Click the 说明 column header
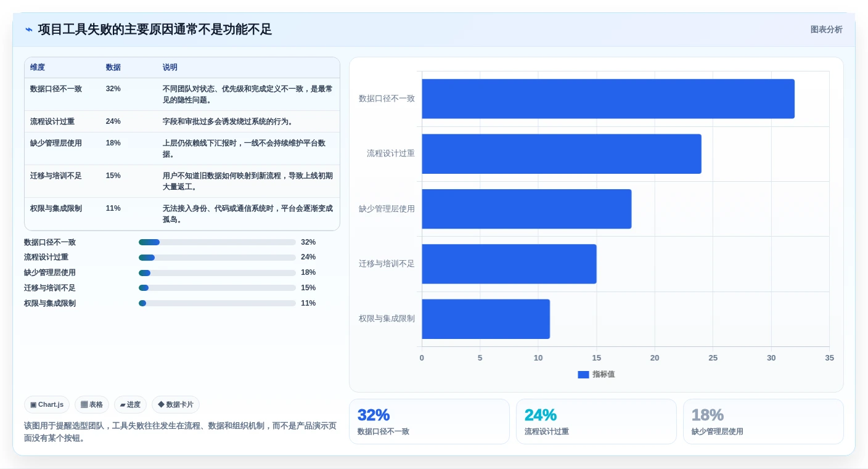This screenshot has width=868, height=469. (170, 67)
